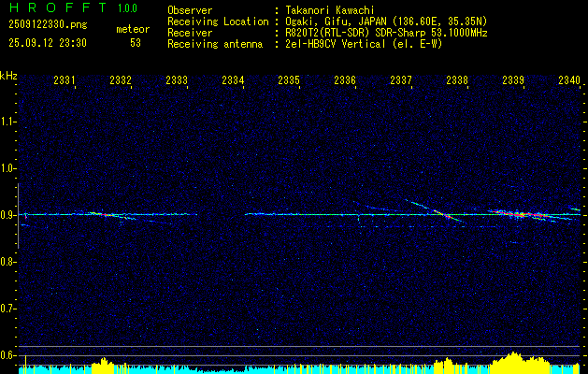Select the version number 1.0.0
588x374 pixels.
point(127,8)
